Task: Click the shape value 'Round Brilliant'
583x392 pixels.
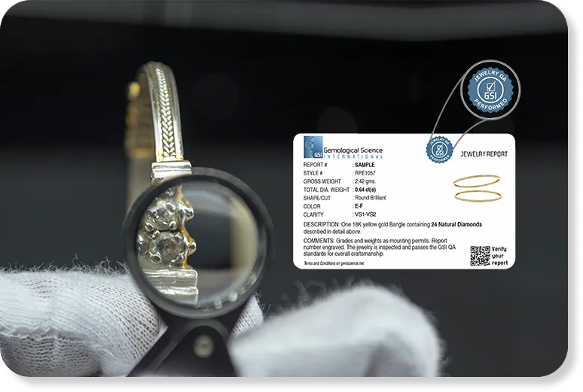Action: [x=371, y=198]
